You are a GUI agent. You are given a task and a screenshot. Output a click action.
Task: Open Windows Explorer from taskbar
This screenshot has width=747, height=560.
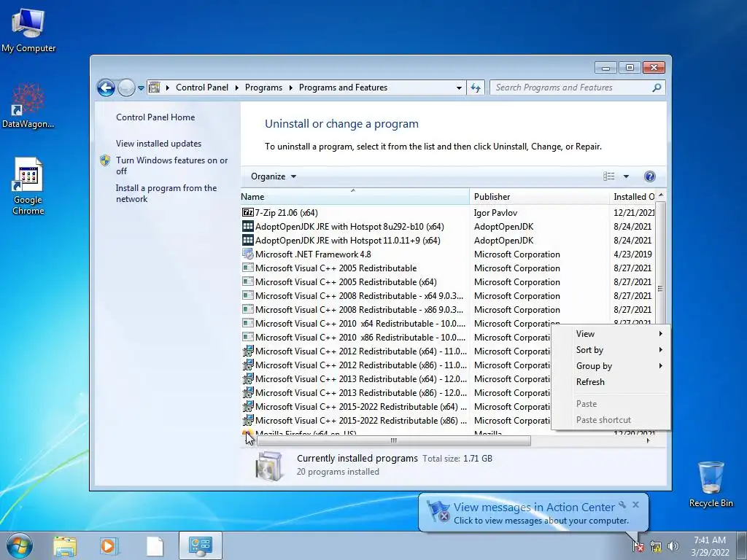65,546
